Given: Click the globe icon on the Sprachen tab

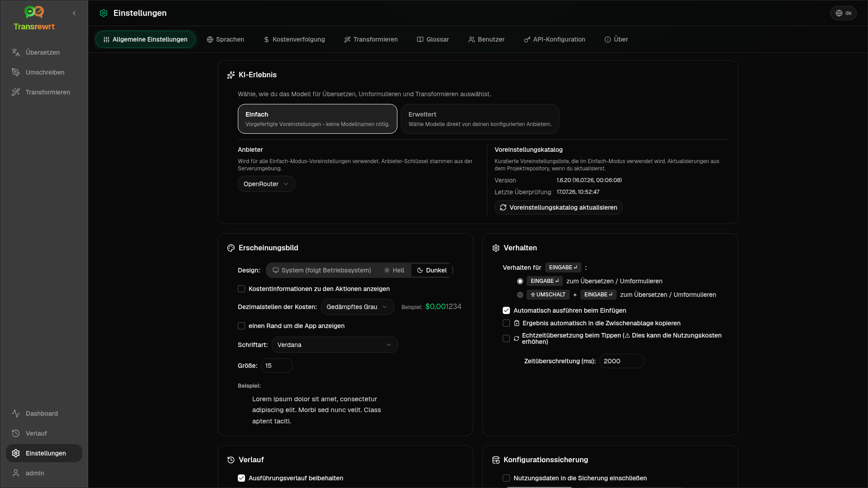Looking at the screenshot, I should point(210,40).
